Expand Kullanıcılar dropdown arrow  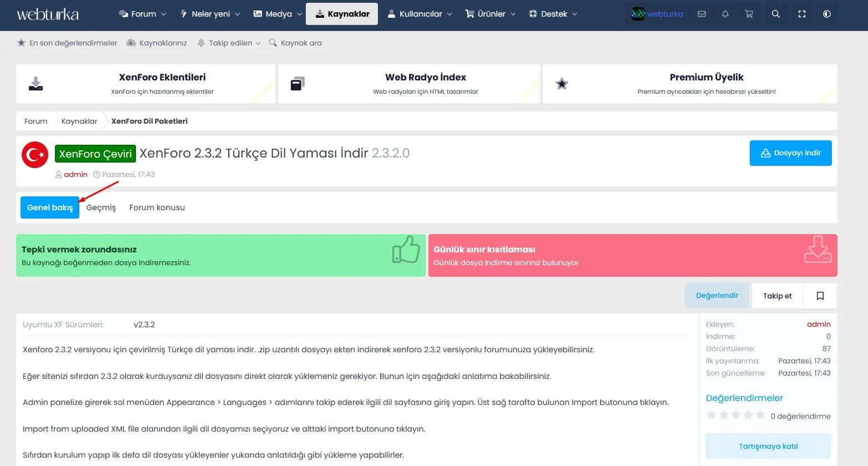(x=450, y=14)
